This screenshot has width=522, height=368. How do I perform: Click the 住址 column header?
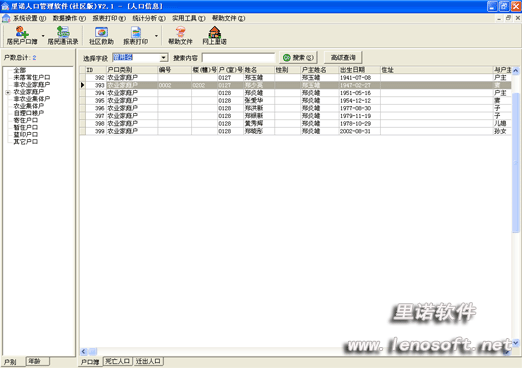(437, 70)
